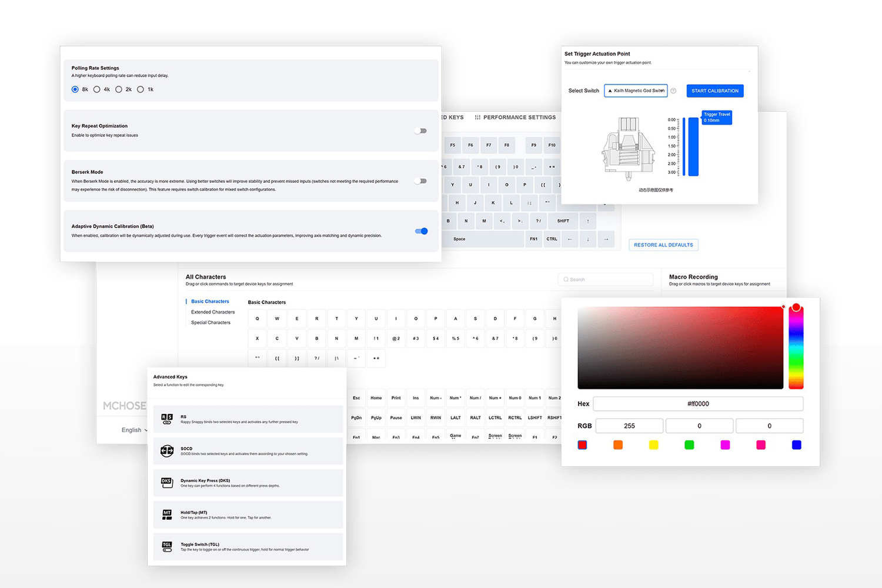This screenshot has height=588, width=882.
Task: Pick the Toggle Switch TGL icon
Action: 167,547
